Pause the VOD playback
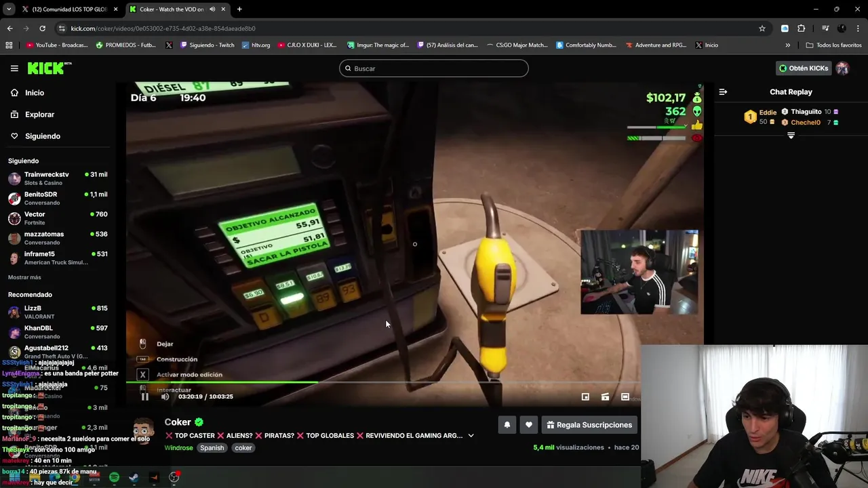The height and width of the screenshot is (488, 868). [144, 396]
